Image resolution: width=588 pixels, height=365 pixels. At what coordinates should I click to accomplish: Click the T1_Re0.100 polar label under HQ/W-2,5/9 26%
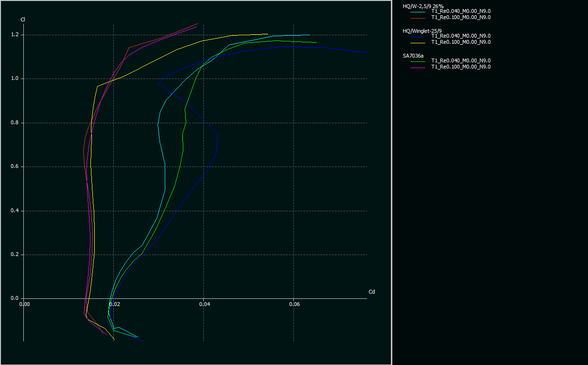pyautogui.click(x=460, y=18)
